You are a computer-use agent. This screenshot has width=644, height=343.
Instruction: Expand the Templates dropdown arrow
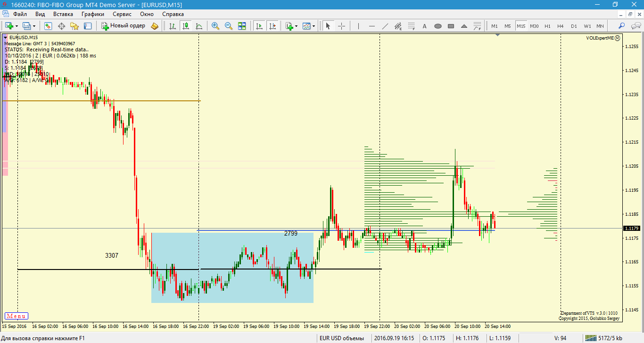coord(314,26)
